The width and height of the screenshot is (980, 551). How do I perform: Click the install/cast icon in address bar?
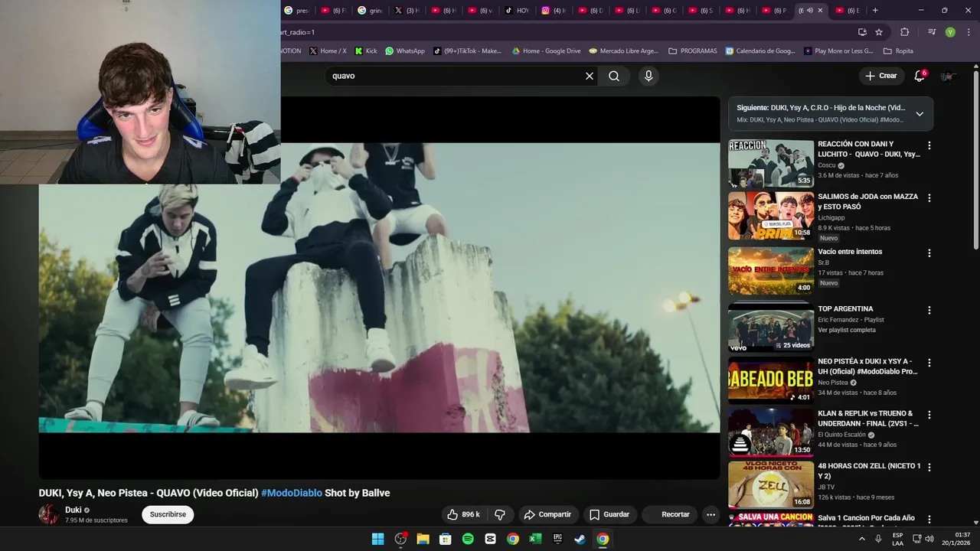click(x=862, y=32)
